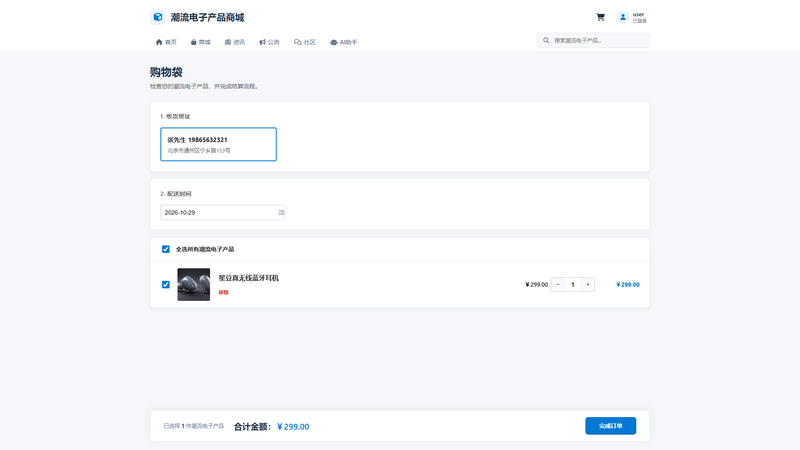Screen dimensions: 800x450
Task: Click the delivery date field 2026-10-29
Action: coord(222,212)
